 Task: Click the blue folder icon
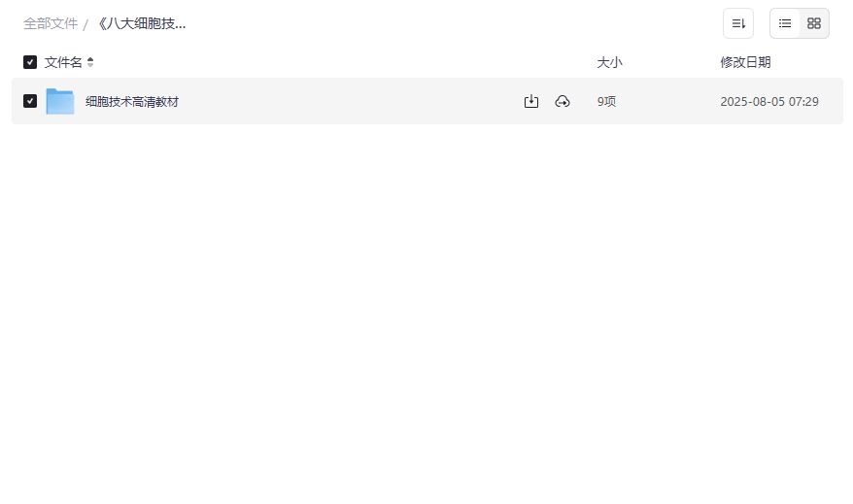point(60,101)
